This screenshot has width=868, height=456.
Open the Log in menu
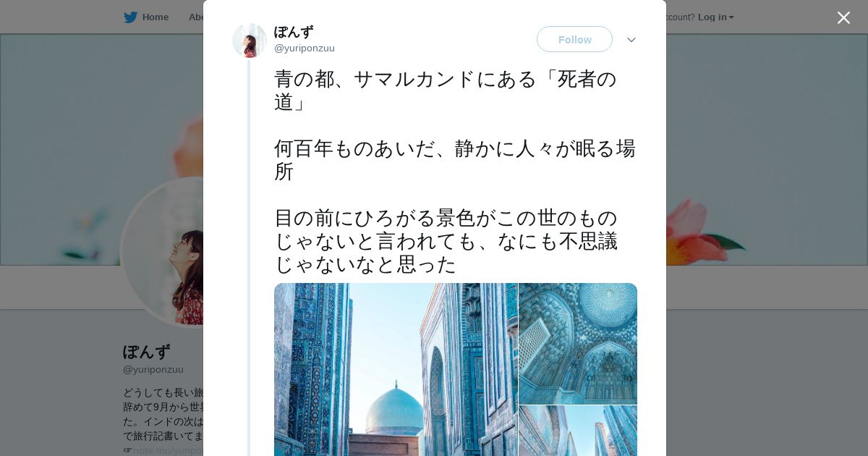pos(712,17)
